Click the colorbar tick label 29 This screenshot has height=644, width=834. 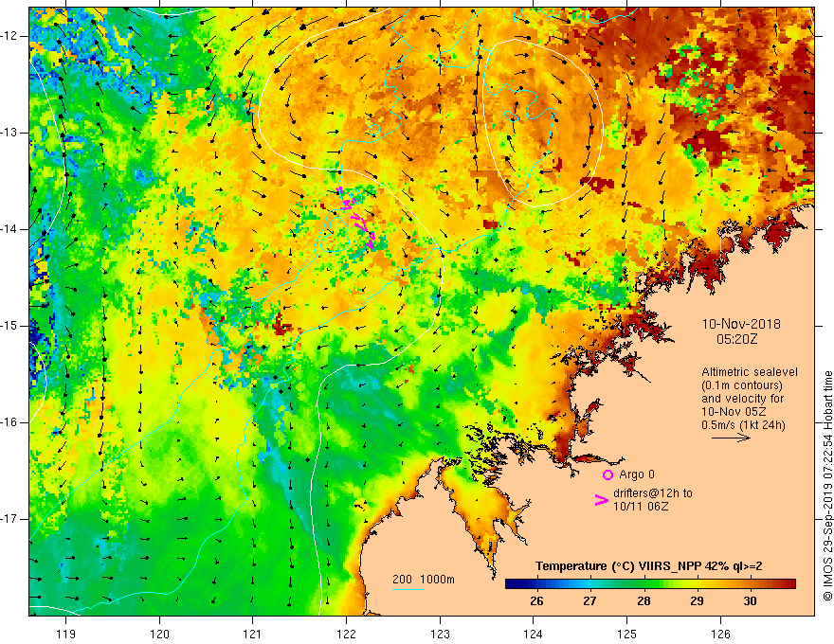697,601
